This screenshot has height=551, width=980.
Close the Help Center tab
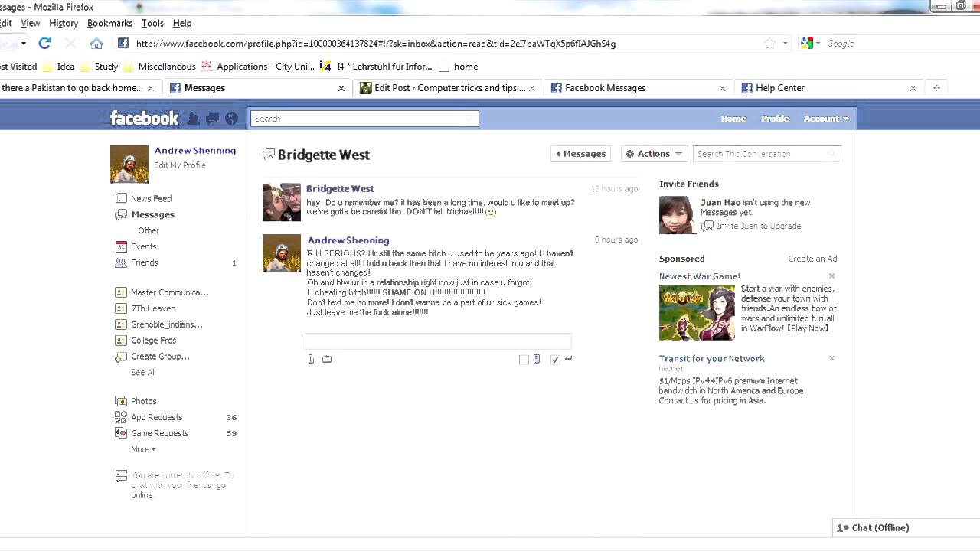pyautogui.click(x=913, y=88)
